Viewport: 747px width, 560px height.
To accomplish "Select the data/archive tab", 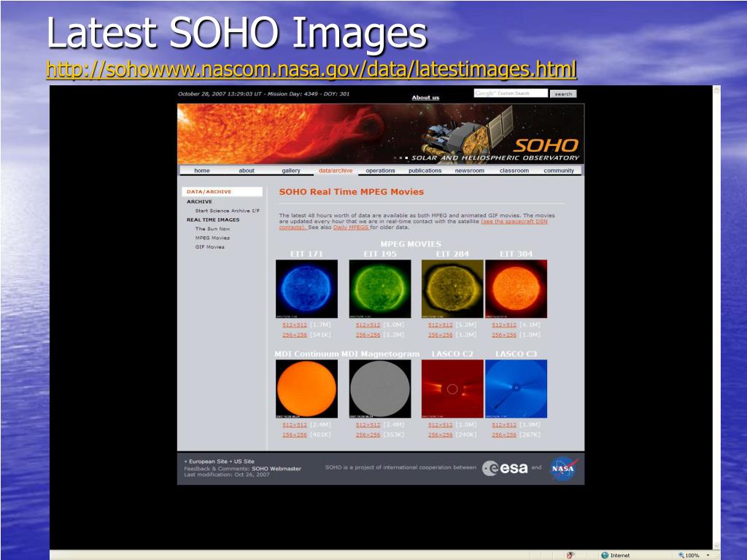I will point(336,171).
